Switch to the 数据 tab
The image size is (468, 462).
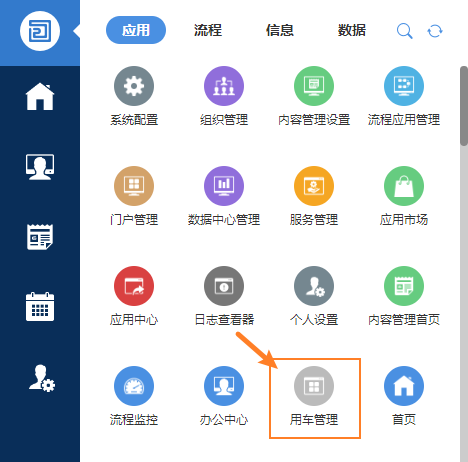tap(352, 30)
